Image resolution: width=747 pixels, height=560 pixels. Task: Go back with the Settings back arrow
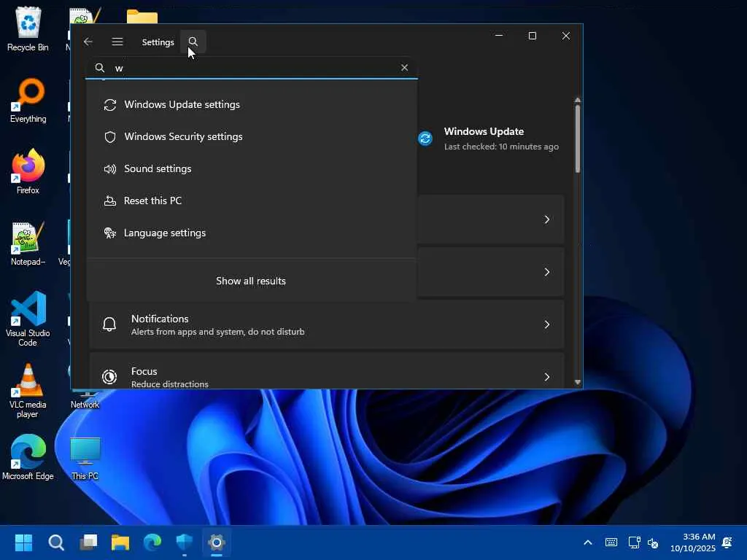point(88,42)
